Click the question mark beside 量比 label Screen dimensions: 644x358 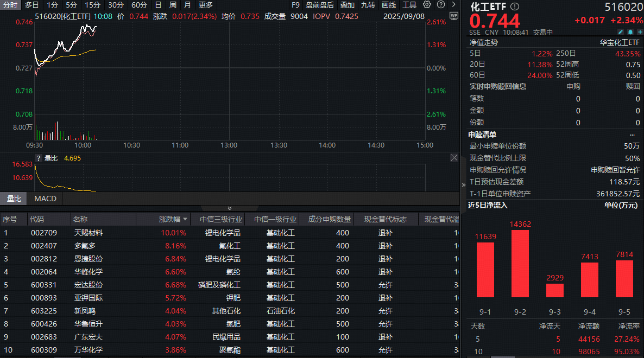(38, 158)
